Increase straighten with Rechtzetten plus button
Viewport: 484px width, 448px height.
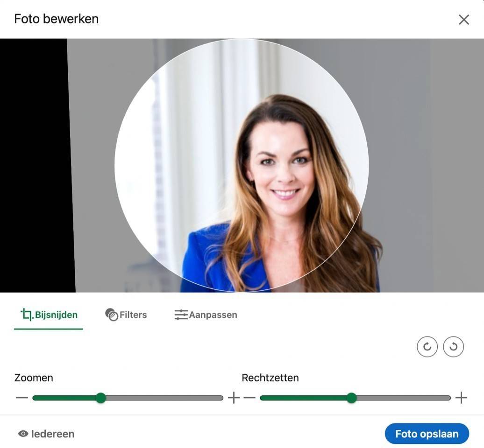click(x=461, y=398)
